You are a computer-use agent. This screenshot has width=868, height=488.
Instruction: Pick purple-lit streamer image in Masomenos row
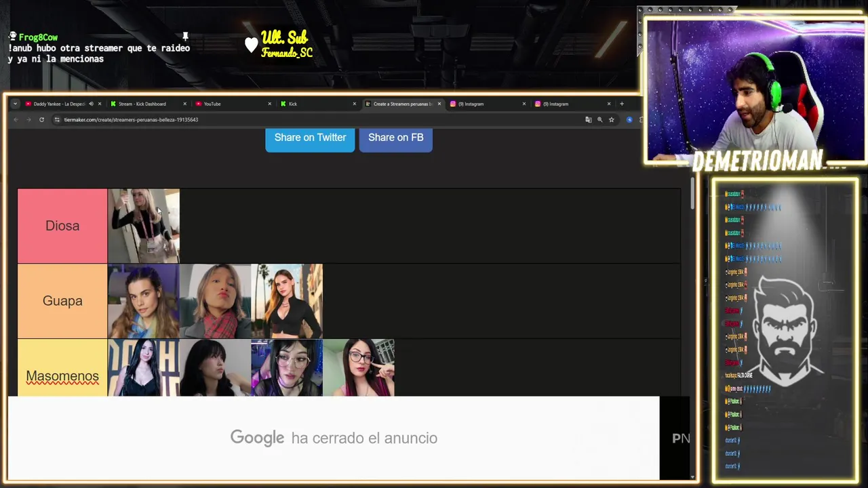(287, 367)
